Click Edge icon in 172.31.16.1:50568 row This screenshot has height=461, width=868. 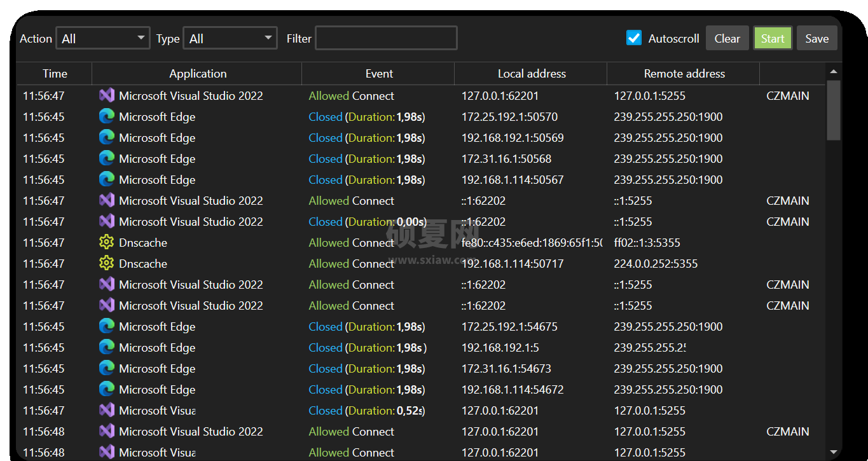click(107, 158)
